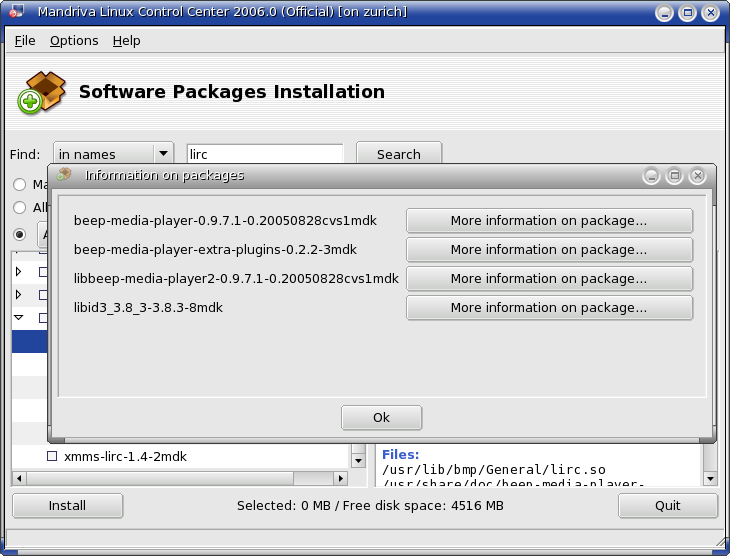Click the Software Packages Installation box icon

(x=41, y=92)
